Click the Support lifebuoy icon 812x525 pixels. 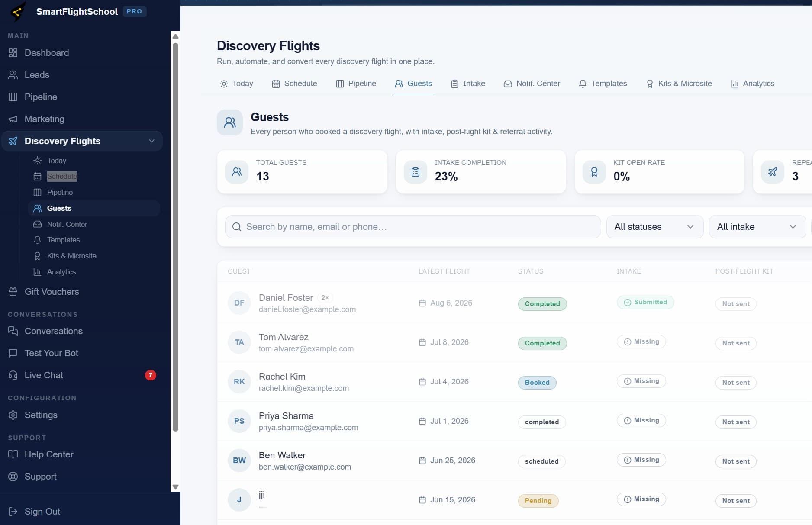13,477
